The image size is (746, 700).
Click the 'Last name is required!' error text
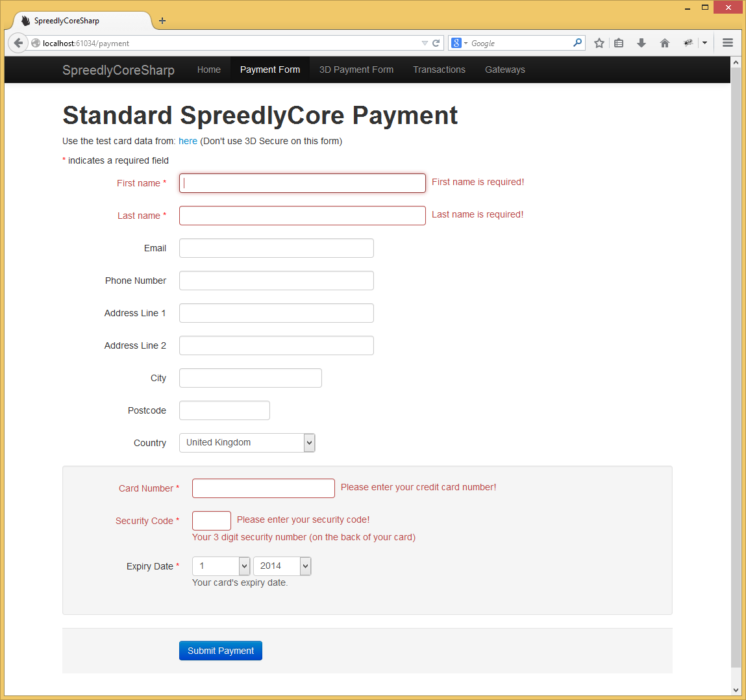[x=478, y=214]
